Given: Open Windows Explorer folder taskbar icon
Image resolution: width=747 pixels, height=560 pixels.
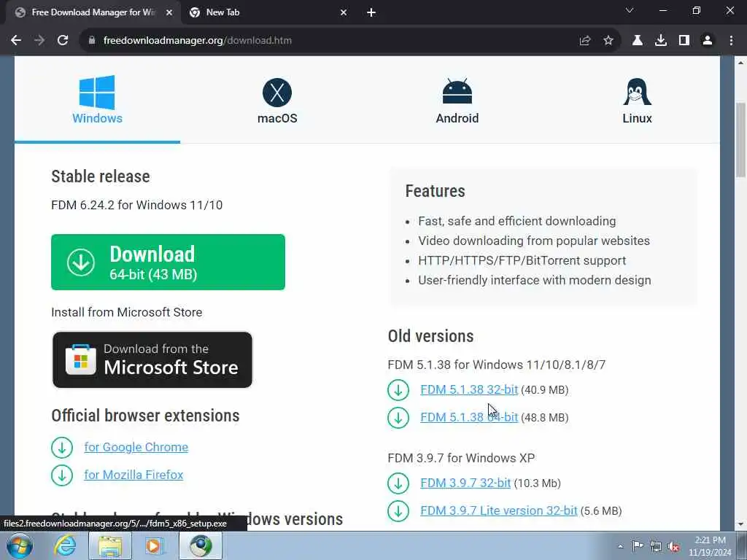Looking at the screenshot, I should (110, 546).
